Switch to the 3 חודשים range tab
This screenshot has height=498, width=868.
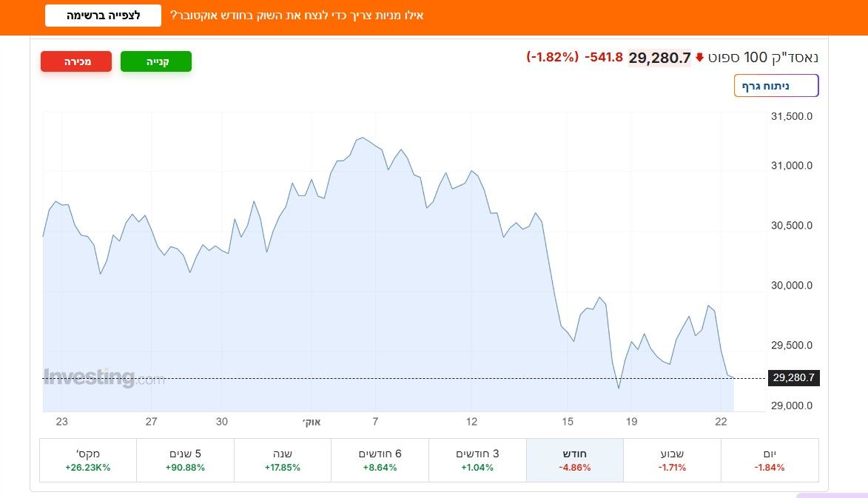(x=477, y=460)
